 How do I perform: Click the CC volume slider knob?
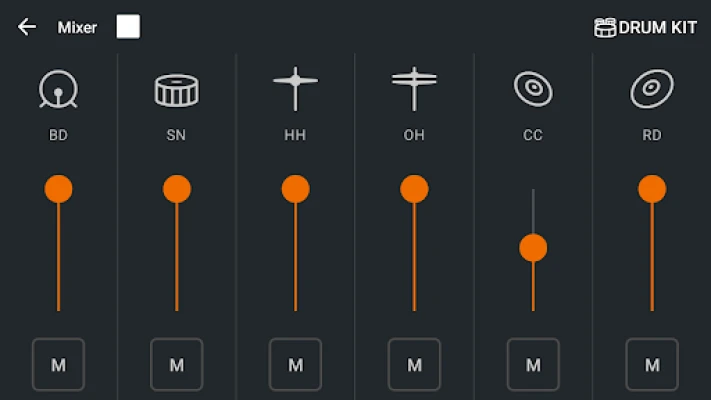coord(533,248)
